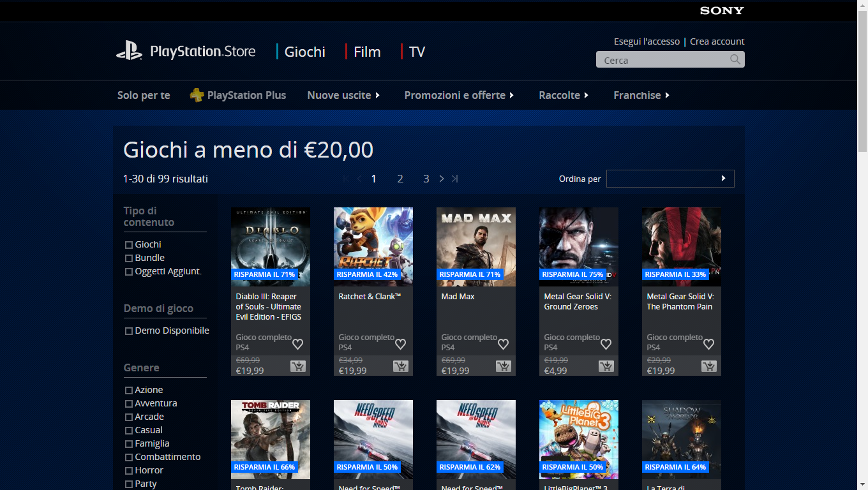The height and width of the screenshot is (490, 868).
Task: Click wishlist heart for Ratchet & Clank
Action: click(x=400, y=344)
